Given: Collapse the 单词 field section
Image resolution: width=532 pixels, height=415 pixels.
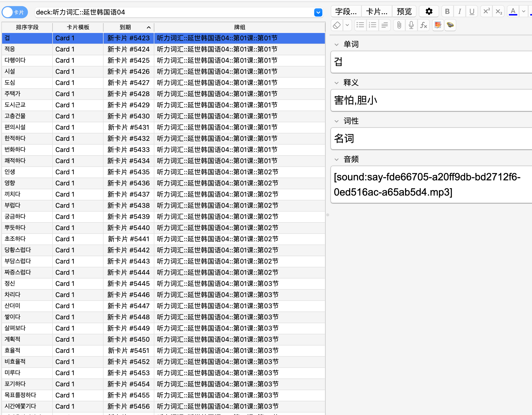Looking at the screenshot, I should 337,45.
